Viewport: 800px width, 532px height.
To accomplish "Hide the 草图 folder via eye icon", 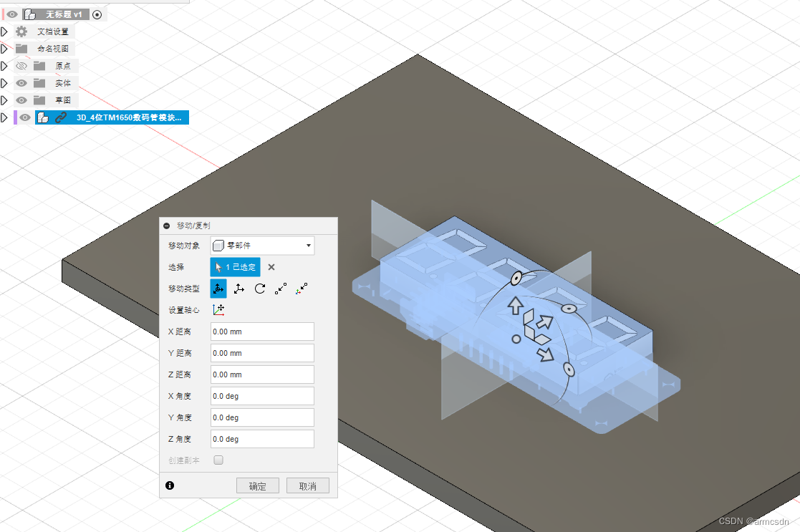I will (21, 100).
